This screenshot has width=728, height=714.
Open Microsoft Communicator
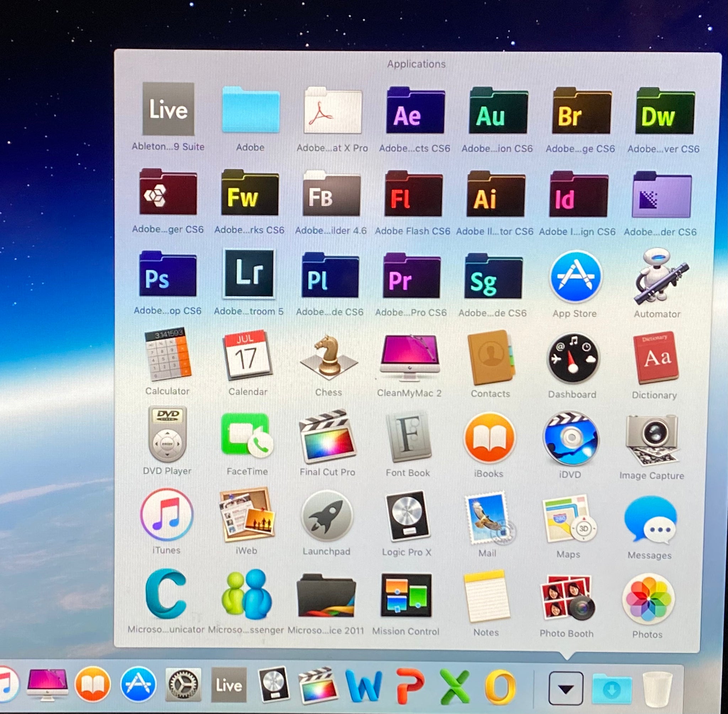(166, 594)
